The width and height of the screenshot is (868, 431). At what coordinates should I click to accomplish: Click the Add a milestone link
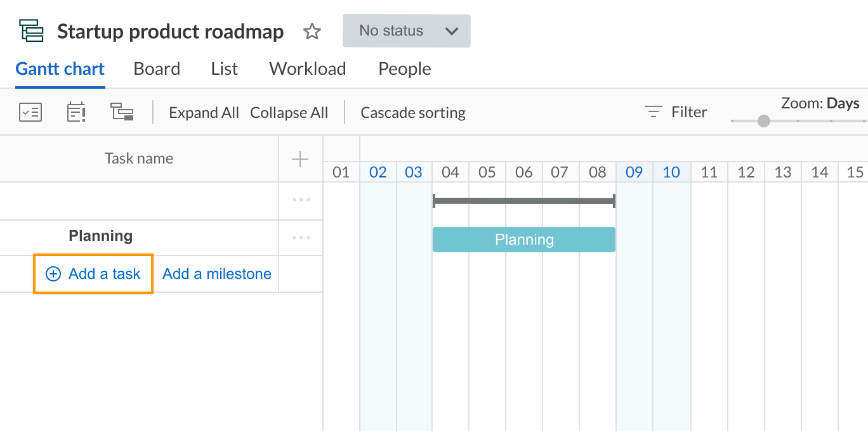[216, 274]
